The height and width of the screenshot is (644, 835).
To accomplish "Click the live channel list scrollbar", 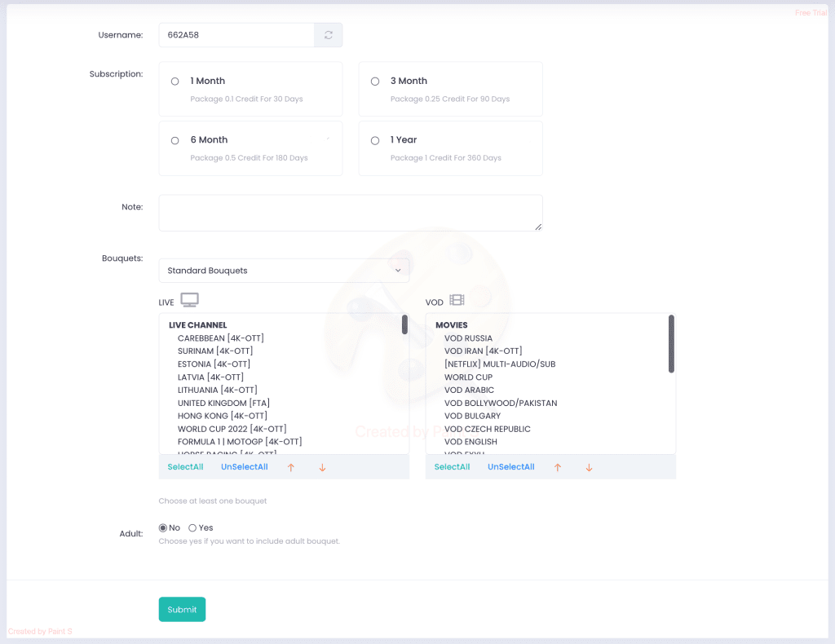I will click(404, 324).
